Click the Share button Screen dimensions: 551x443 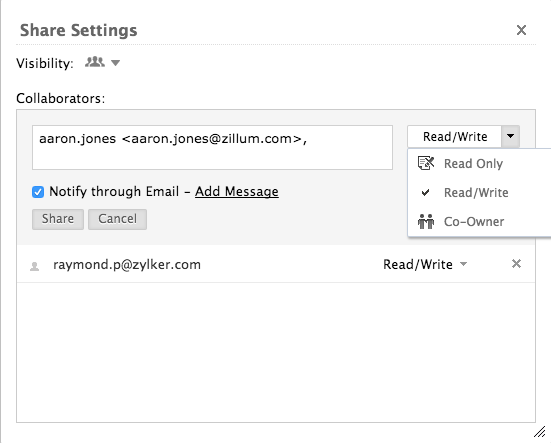pyautogui.click(x=58, y=219)
